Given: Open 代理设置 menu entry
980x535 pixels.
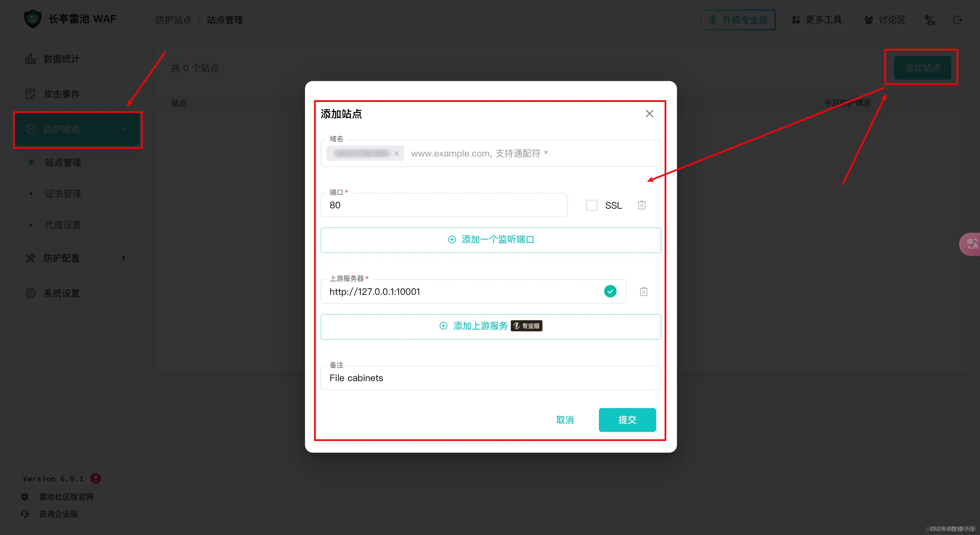Looking at the screenshot, I should [x=62, y=225].
